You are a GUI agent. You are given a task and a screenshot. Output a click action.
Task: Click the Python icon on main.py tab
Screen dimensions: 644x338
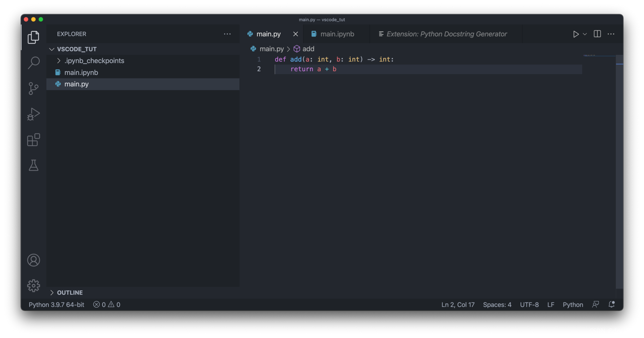click(x=250, y=34)
